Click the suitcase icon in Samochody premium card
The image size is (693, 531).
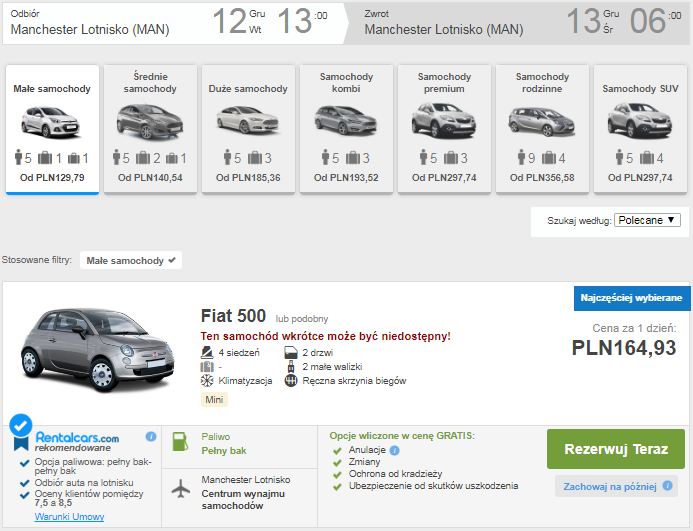tap(451, 157)
